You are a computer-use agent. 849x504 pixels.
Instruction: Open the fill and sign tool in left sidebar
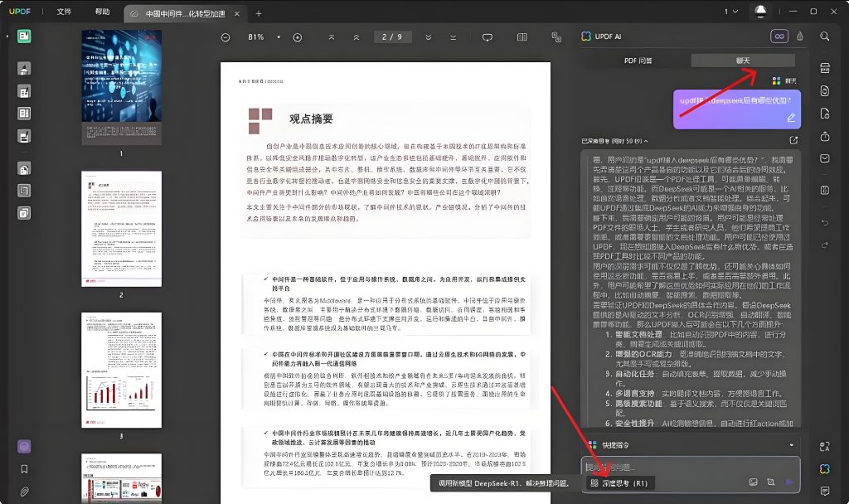pyautogui.click(x=24, y=137)
